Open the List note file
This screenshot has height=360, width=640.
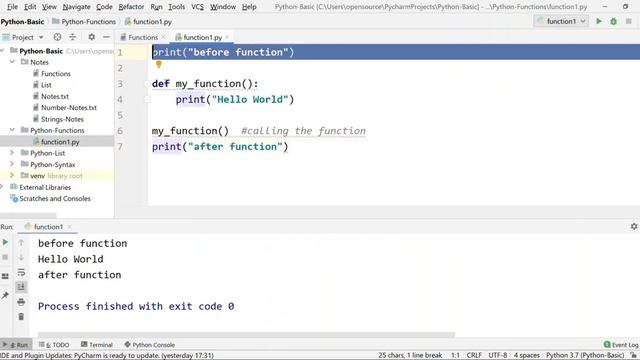[x=46, y=85]
